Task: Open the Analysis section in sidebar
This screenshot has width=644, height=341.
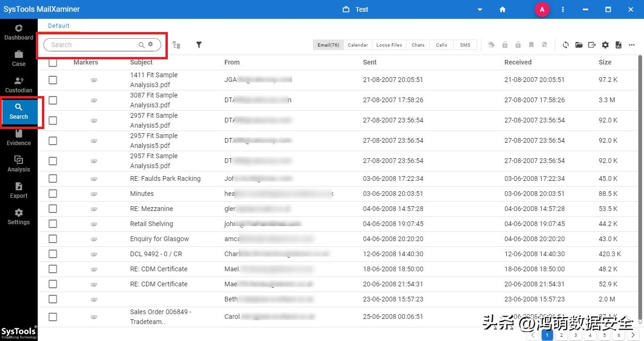Action: click(19, 164)
